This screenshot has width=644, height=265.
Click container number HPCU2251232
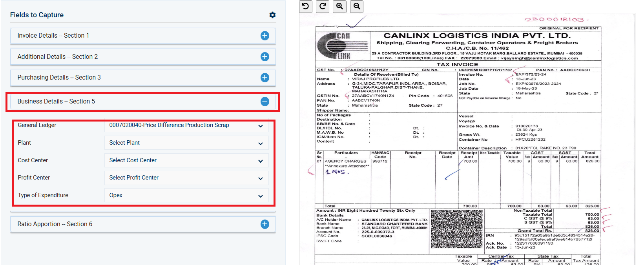point(530,140)
